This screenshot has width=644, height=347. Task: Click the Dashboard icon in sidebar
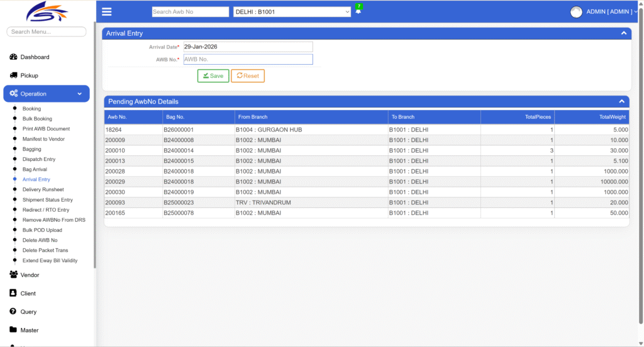pos(13,57)
